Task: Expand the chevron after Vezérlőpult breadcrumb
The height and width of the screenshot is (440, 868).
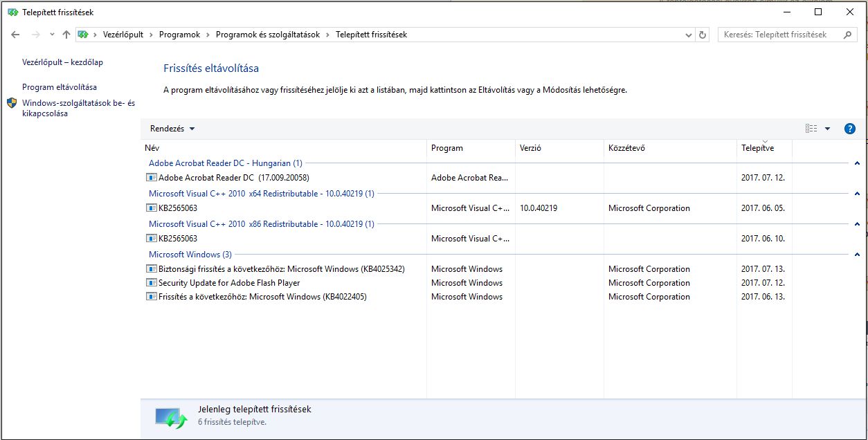Action: [151, 35]
